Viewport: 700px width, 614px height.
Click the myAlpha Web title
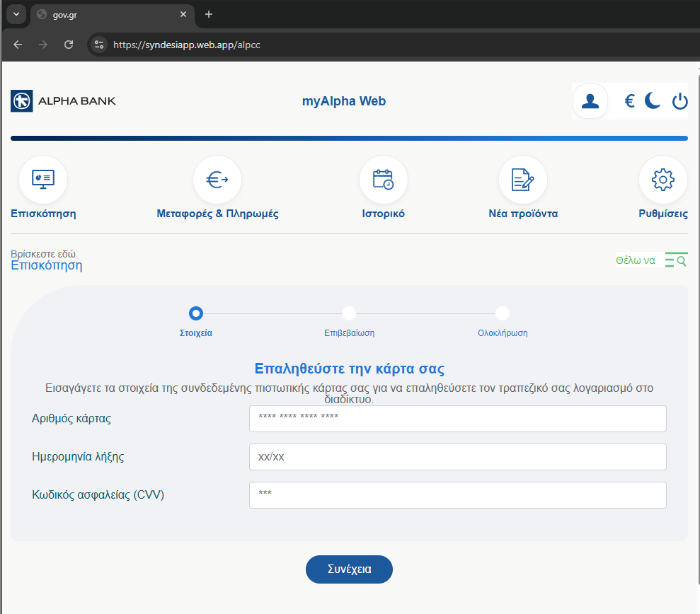tap(344, 101)
